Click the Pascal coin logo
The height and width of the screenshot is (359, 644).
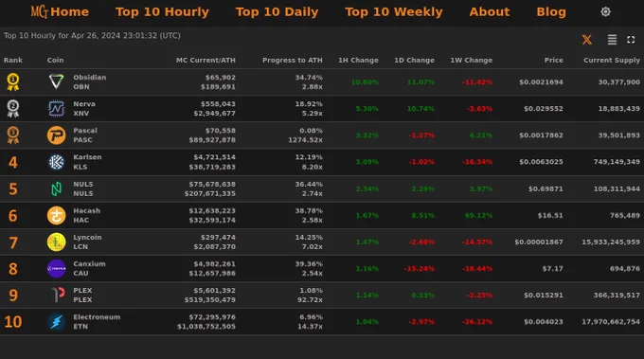[x=56, y=135]
